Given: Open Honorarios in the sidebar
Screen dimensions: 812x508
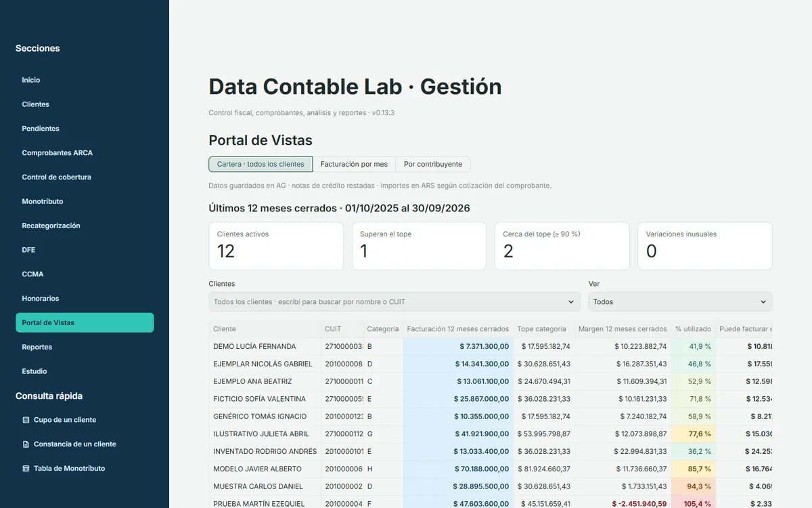Looking at the screenshot, I should (x=85, y=299).
